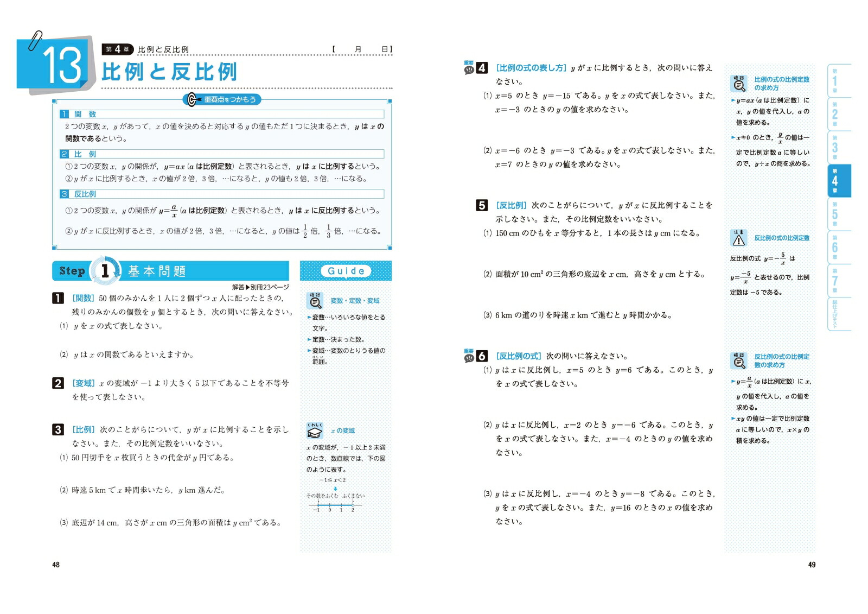The image size is (868, 614).
Task: Click the dart icon on the 重要点をつかもう banner
Action: point(191,99)
